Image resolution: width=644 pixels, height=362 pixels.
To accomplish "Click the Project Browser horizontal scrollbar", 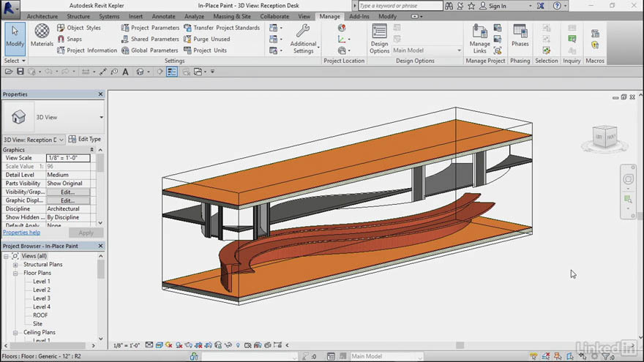I will click(49, 346).
